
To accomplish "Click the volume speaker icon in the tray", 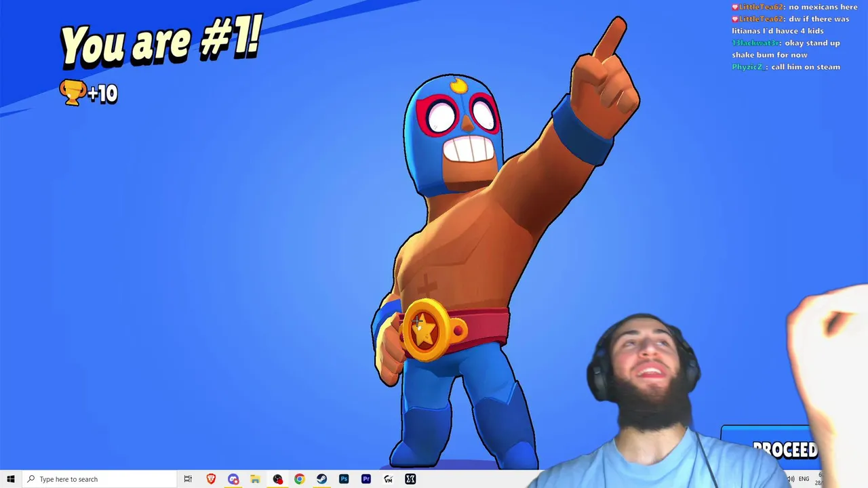I will (791, 479).
